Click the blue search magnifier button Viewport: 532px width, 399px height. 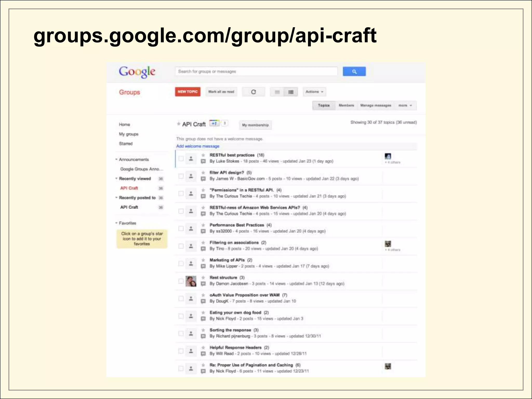coord(354,71)
